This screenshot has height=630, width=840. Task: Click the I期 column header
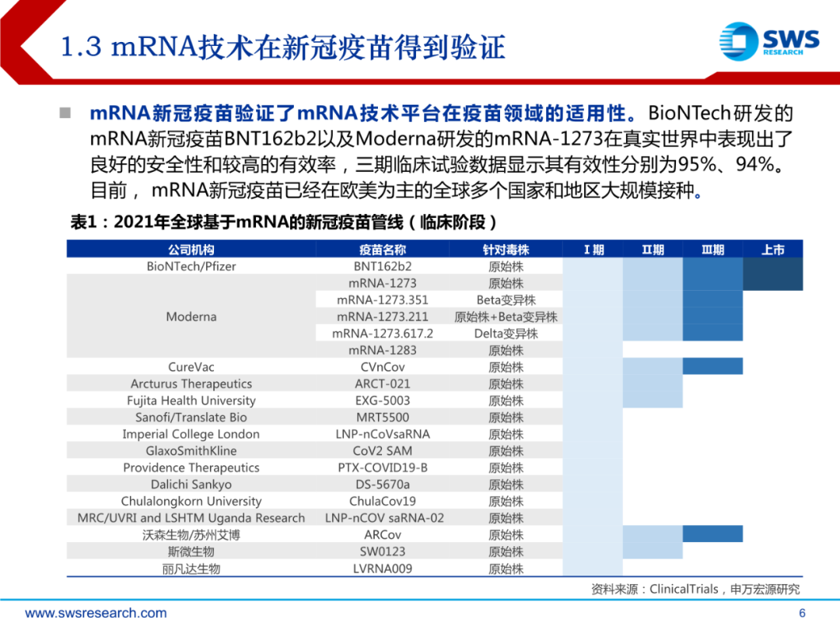pos(593,250)
